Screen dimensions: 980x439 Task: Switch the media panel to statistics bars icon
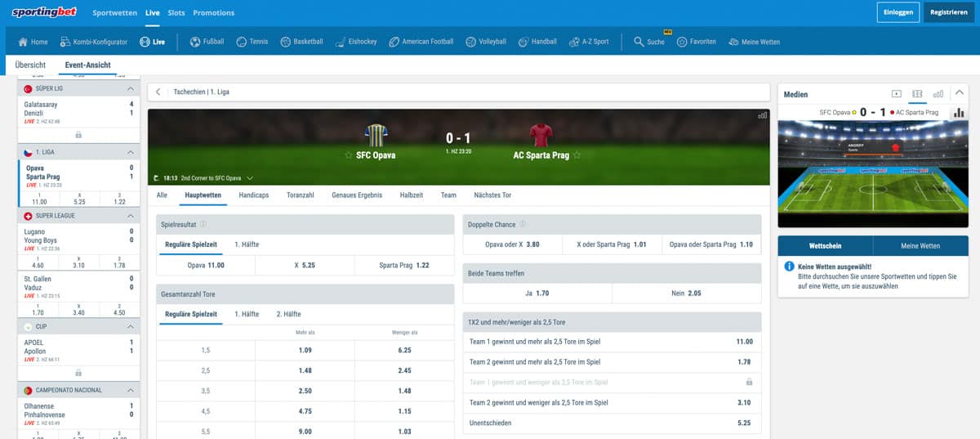[x=938, y=94]
